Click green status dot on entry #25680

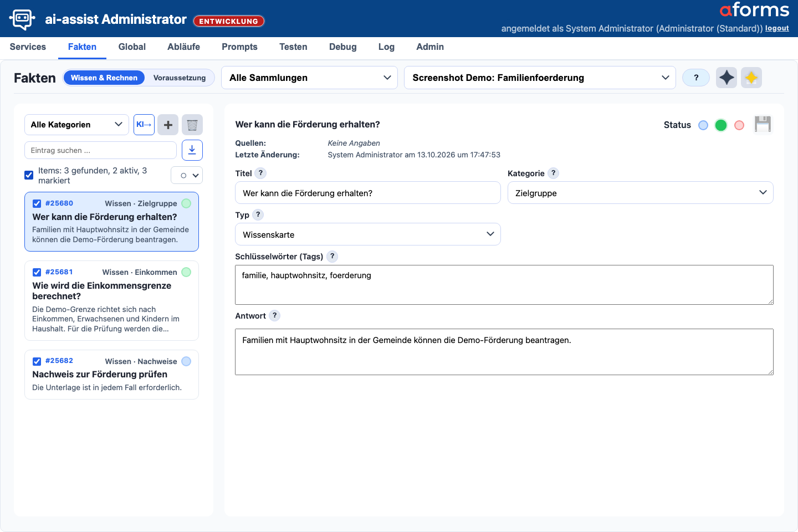click(x=186, y=203)
